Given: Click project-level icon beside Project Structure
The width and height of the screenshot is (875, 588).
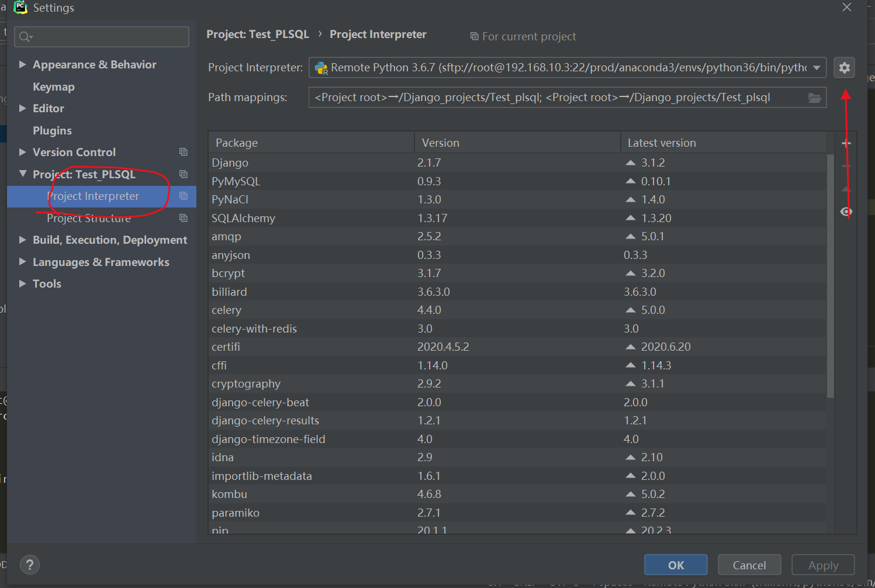Looking at the screenshot, I should tap(183, 218).
